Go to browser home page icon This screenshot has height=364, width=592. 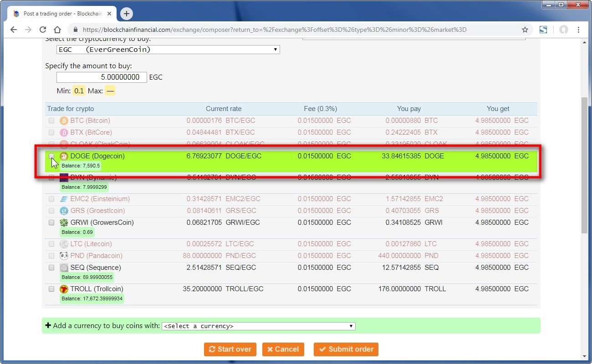pos(57,30)
